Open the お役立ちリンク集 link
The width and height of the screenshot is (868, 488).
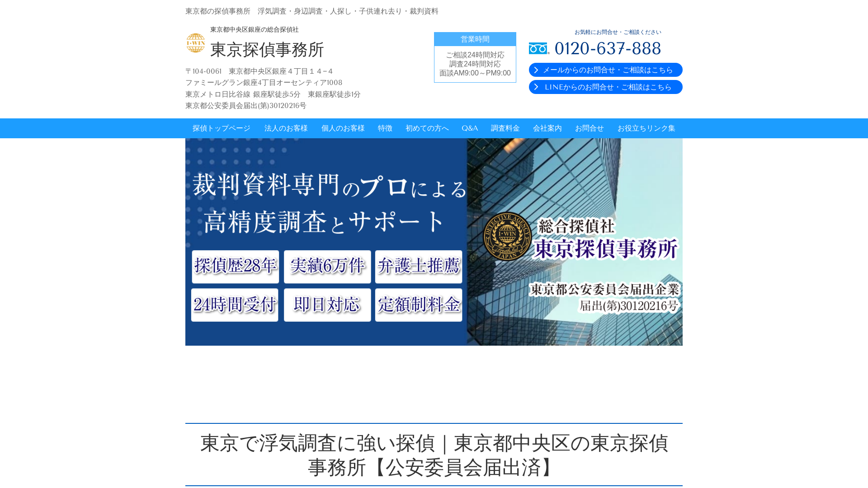pyautogui.click(x=646, y=128)
